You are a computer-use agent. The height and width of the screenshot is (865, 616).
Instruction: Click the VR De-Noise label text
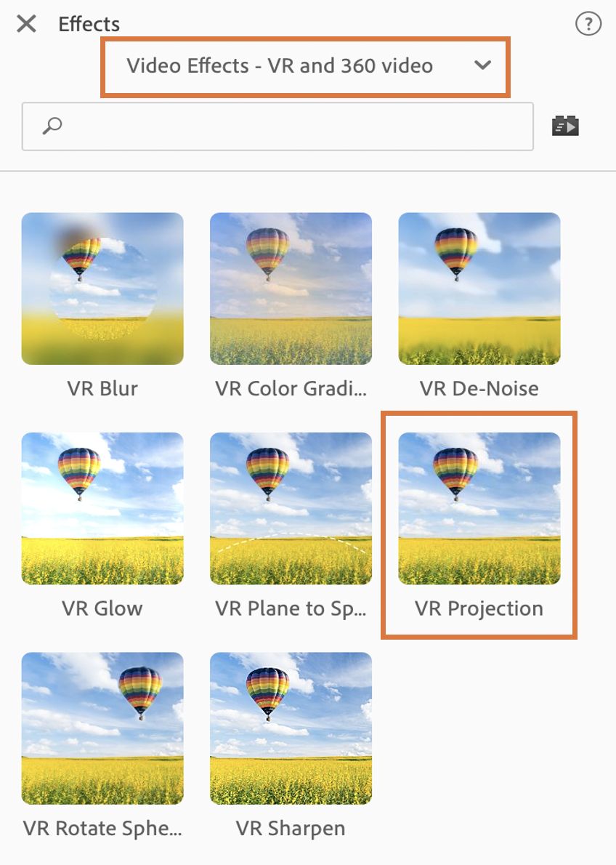(x=479, y=388)
